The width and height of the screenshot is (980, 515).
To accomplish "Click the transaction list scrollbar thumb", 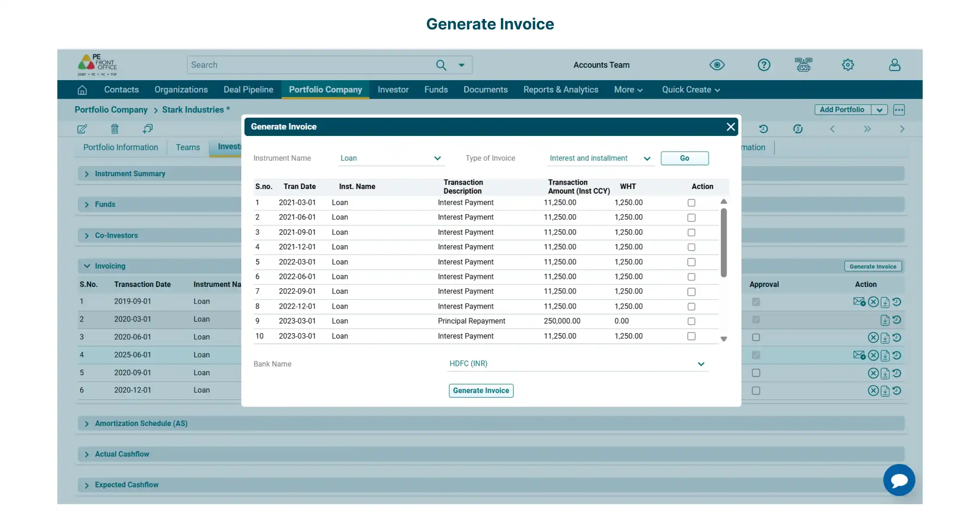I will [724, 243].
